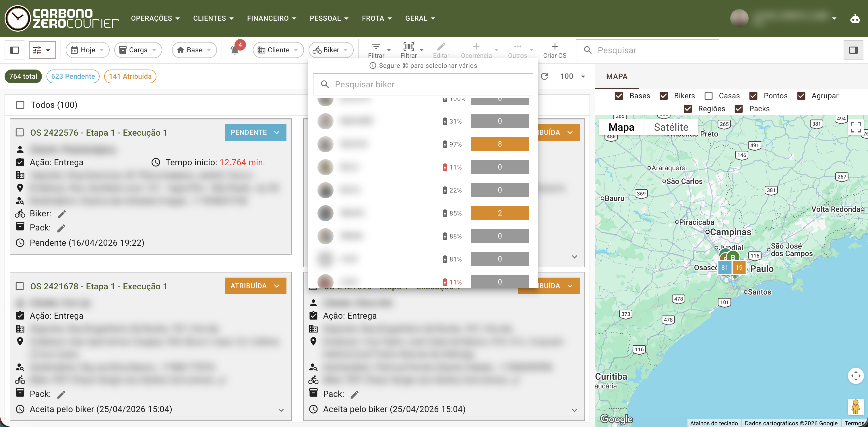The height and width of the screenshot is (427, 868).
Task: Click the barcode Filtrar scanner icon
Action: coord(408,47)
